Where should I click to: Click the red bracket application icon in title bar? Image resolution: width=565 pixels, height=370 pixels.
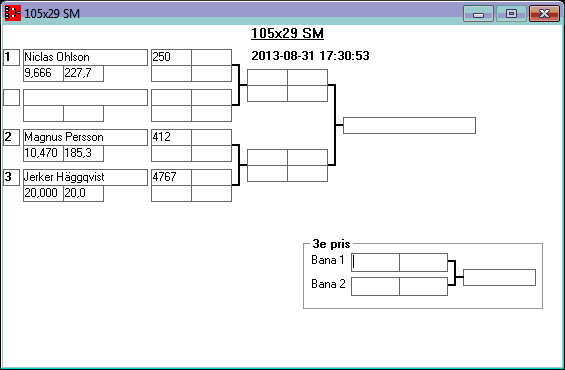(13, 13)
